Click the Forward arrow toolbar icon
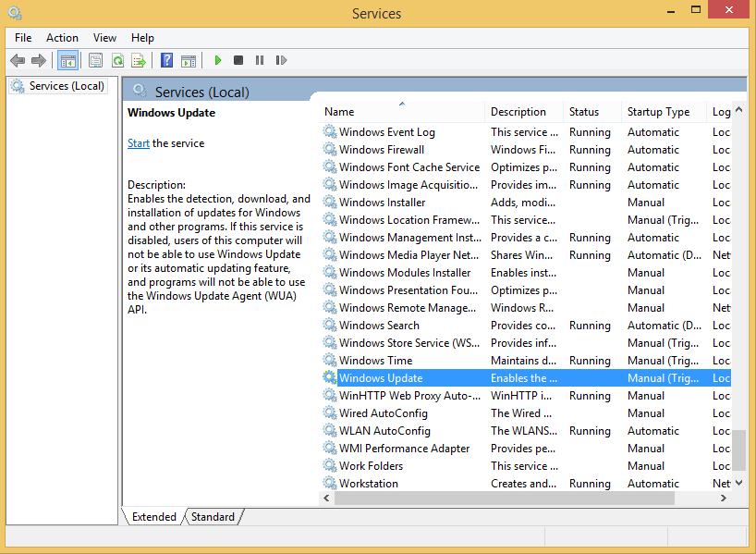 pos(39,60)
